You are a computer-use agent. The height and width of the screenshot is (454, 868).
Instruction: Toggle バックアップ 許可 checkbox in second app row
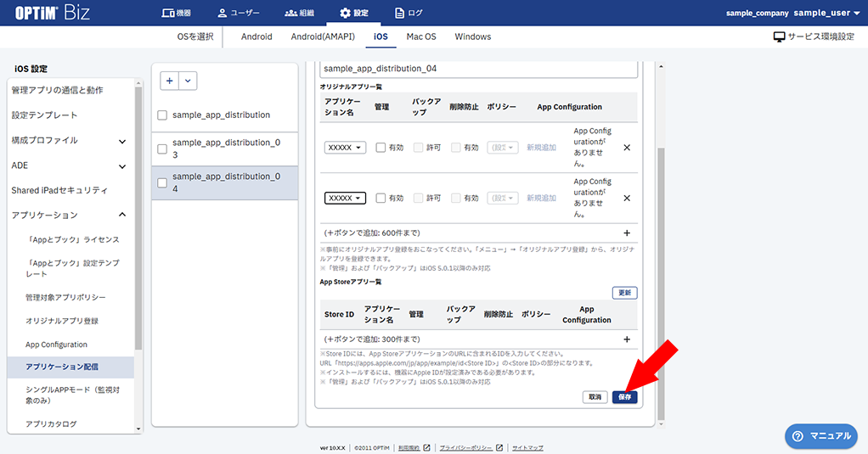pyautogui.click(x=419, y=198)
